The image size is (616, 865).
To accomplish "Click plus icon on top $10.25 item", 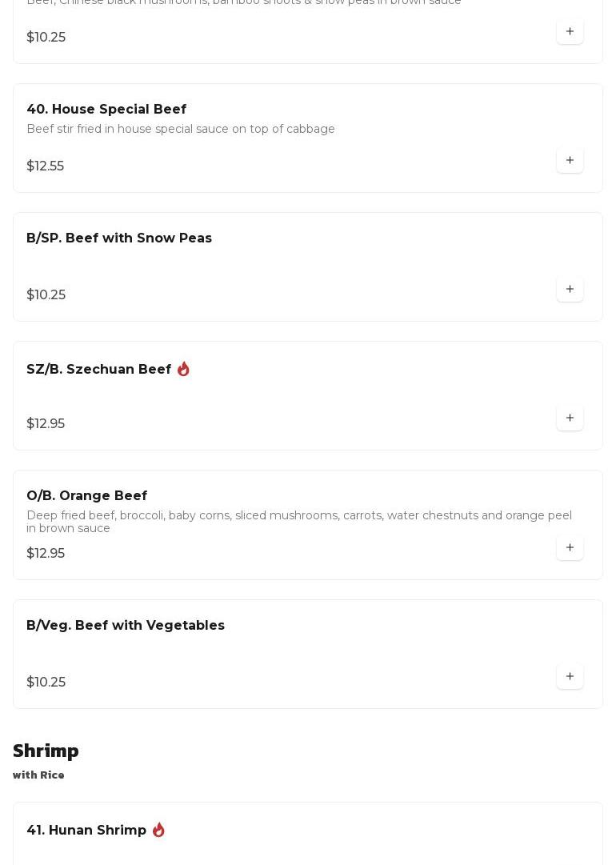I will click(x=570, y=31).
